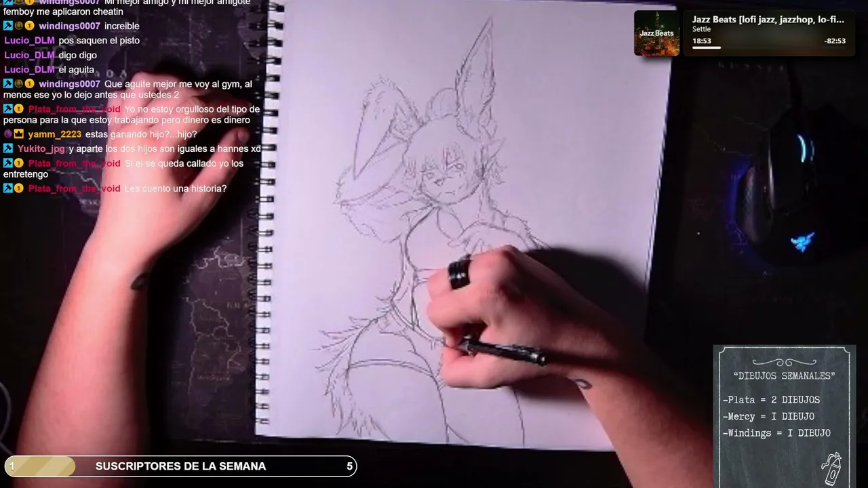Image resolution: width=868 pixels, height=488 pixels.
Task: Open Plata_from_the_void's name on "Les cuento una historia?"
Action: (74, 188)
